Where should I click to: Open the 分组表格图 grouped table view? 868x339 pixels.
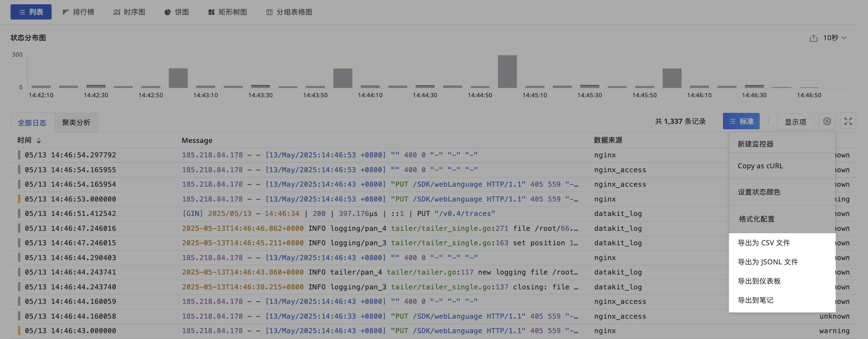[289, 12]
